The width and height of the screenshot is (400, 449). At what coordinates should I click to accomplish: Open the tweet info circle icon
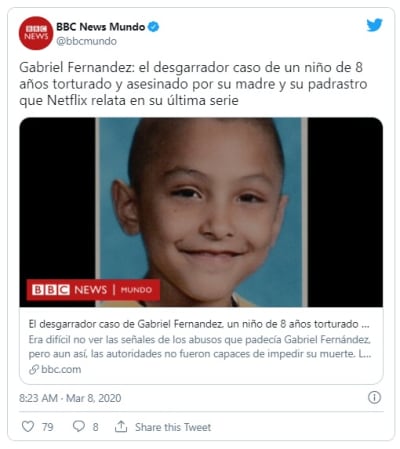[374, 397]
